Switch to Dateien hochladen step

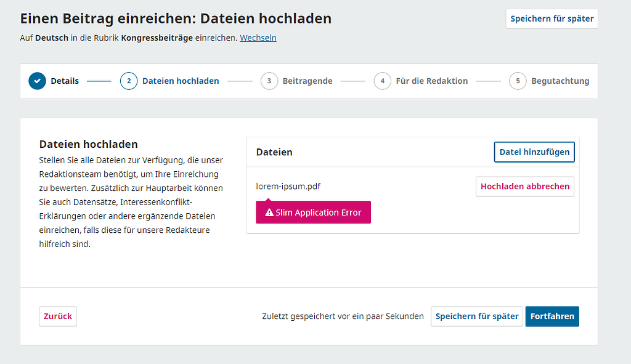(169, 81)
